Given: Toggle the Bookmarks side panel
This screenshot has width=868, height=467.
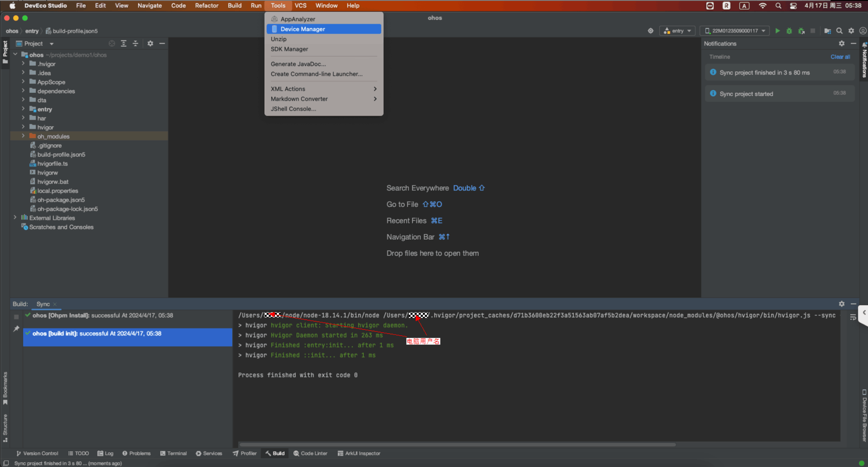Looking at the screenshot, I should click(x=5, y=388).
